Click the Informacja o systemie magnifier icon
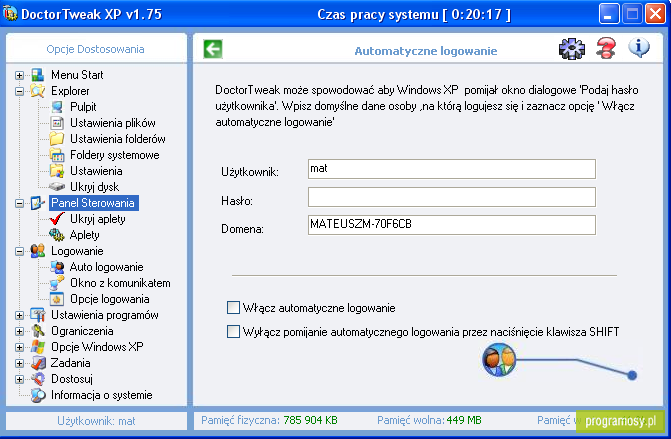Screen dimensions: 671x439 38,395
